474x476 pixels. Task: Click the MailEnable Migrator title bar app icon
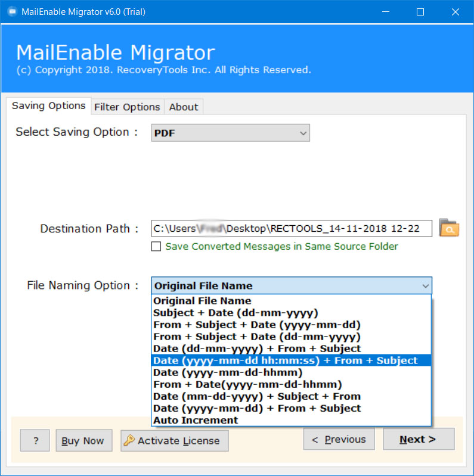tap(12, 12)
